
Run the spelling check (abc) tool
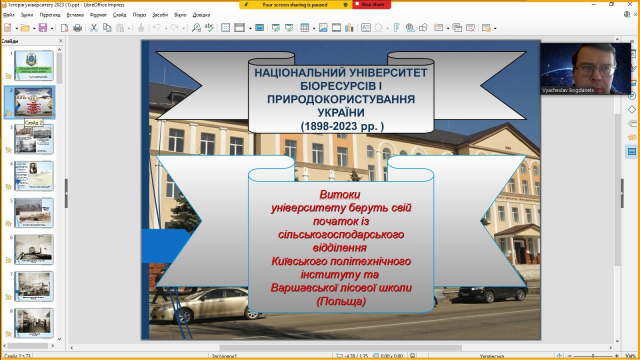209,28
